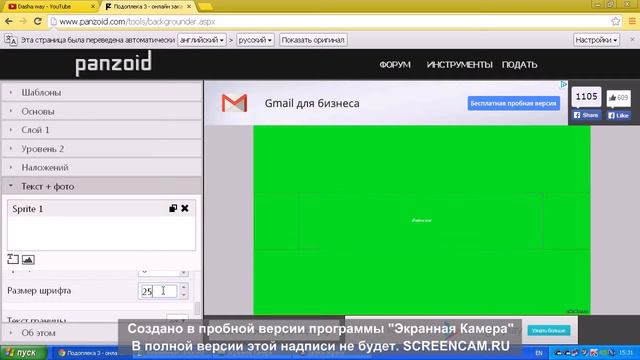
Task: Click the sidebar panel scrollbar thumb
Action: tap(197, 309)
